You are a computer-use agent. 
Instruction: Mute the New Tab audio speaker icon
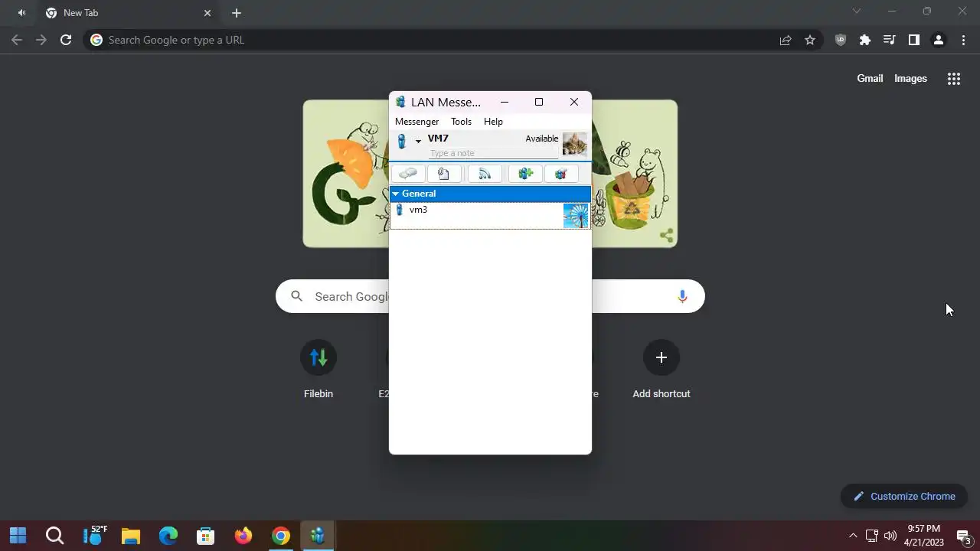pos(21,13)
